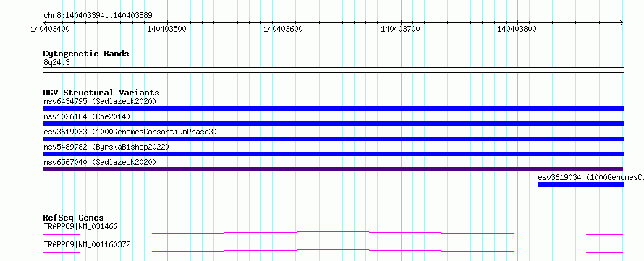Click the ruler position 140403500
The width and height of the screenshot is (644, 261).
pos(166,29)
